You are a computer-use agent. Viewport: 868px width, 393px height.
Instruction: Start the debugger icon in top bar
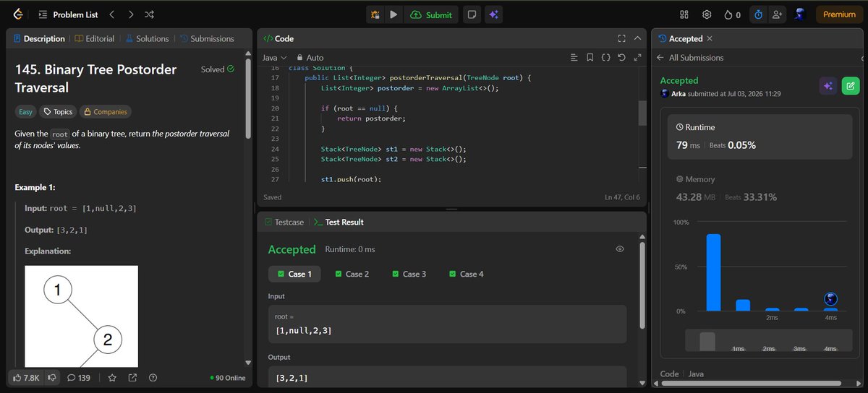pos(375,14)
